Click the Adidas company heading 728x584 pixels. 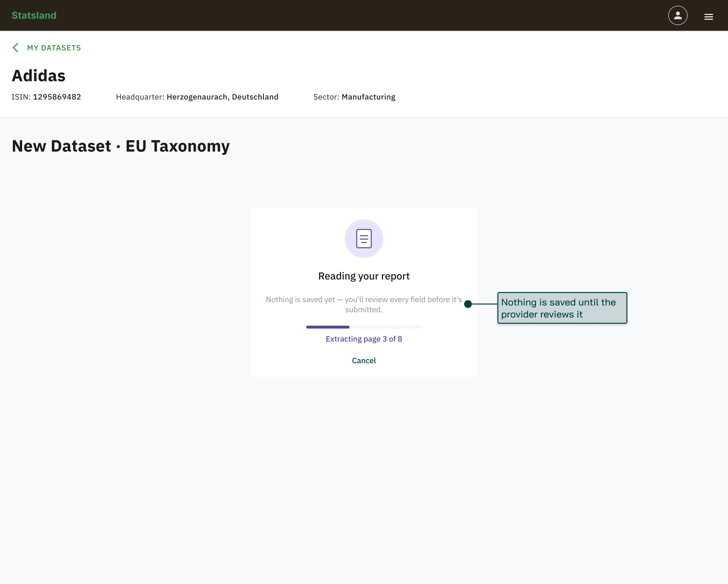coord(39,76)
